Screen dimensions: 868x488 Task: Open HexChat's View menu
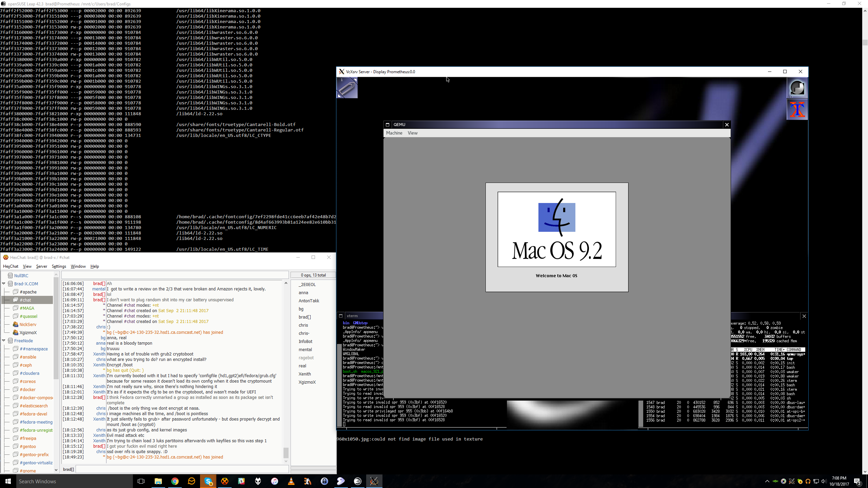click(x=27, y=266)
